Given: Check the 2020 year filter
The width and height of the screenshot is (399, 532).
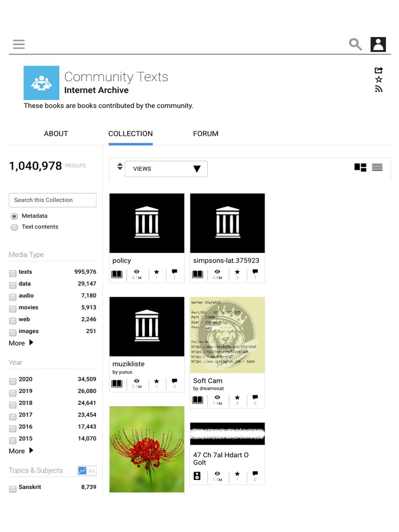Looking at the screenshot, I should pyautogui.click(x=12, y=381).
